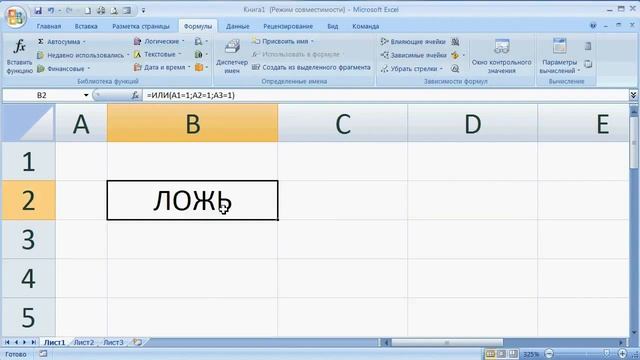Image resolution: width=640 pixels, height=360 pixels.
Task: Click the insert new worksheet tab icon
Action: (138, 342)
